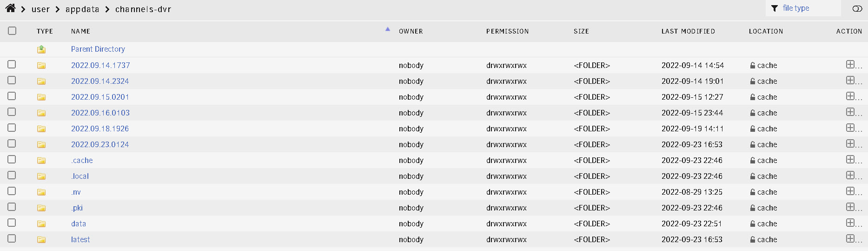Check the select-all checkbox in header
Image resolution: width=868 pixels, height=251 pixels.
[12, 31]
